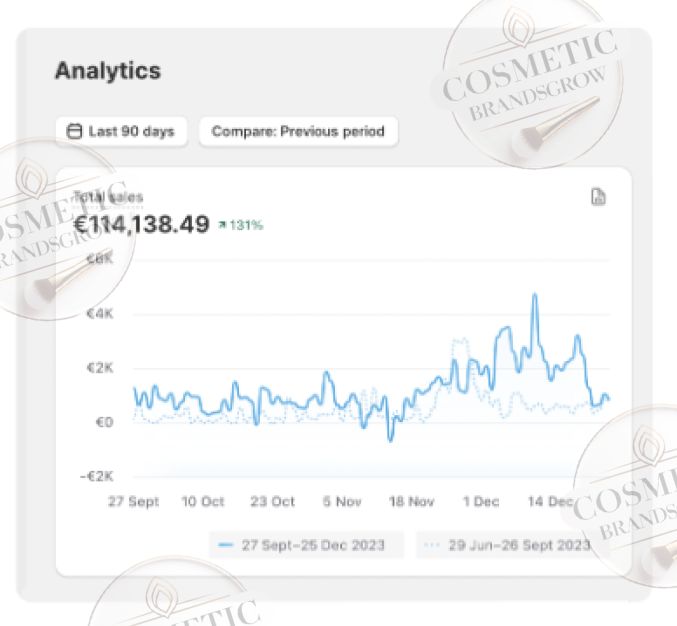Expand the Compare: Previous period selector
677x626 pixels.
[x=297, y=131]
